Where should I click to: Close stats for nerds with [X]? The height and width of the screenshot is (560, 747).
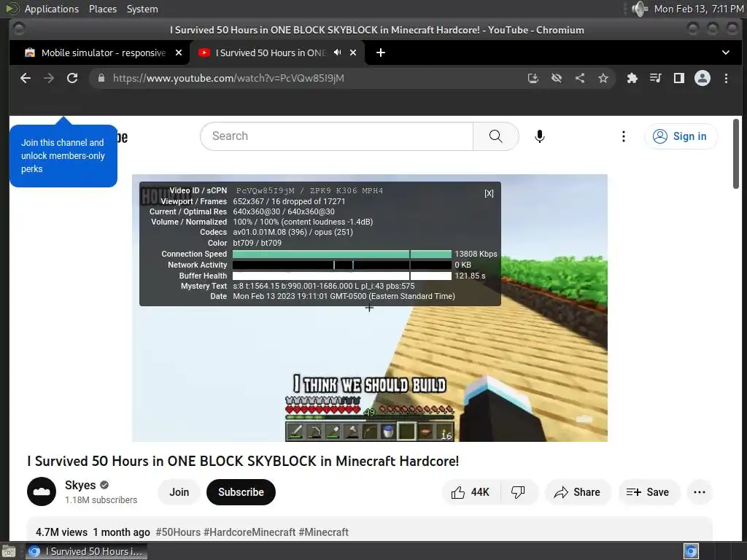click(489, 193)
